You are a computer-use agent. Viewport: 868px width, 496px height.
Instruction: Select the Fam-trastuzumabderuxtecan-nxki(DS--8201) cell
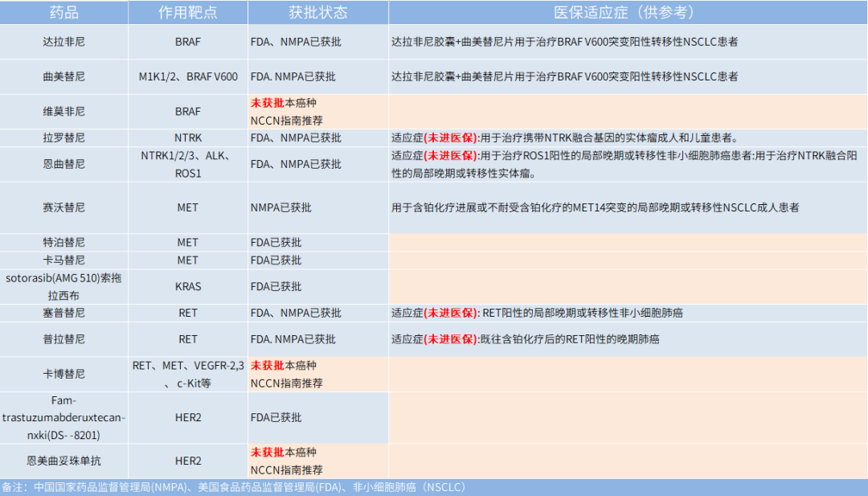tap(64, 417)
